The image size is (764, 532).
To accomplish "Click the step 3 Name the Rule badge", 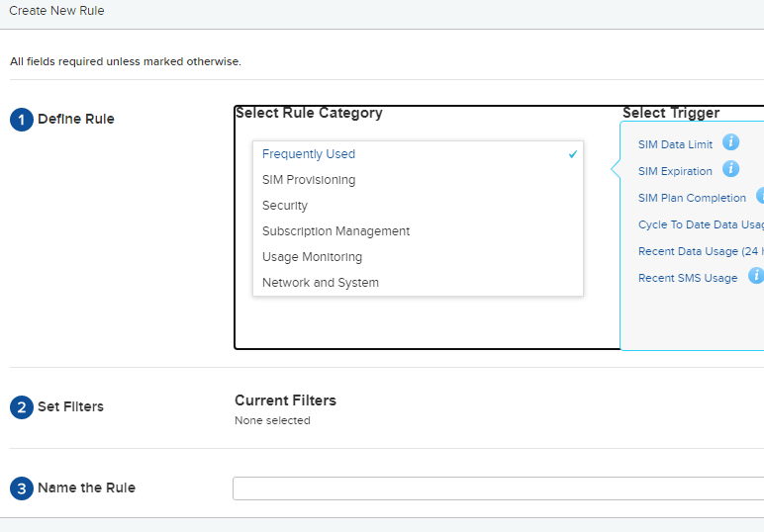I will [x=22, y=488].
